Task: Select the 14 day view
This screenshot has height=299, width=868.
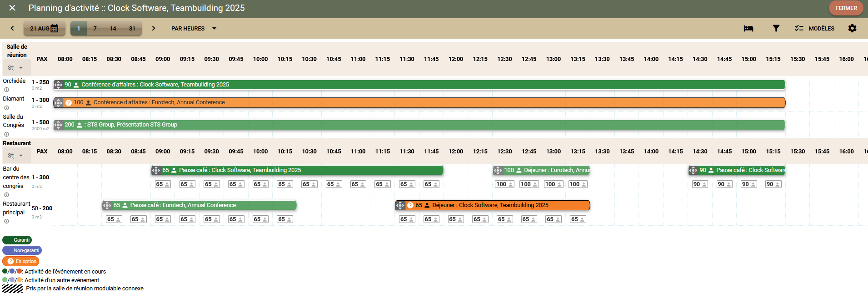Action: pyautogui.click(x=113, y=28)
